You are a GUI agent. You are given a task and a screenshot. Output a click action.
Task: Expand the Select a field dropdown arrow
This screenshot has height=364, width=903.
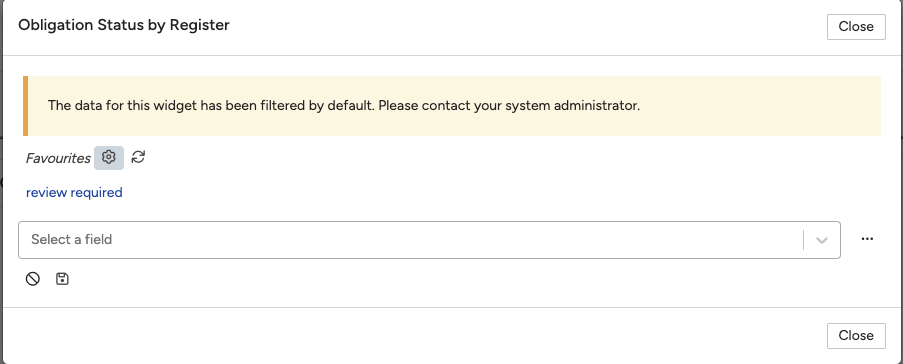(822, 240)
